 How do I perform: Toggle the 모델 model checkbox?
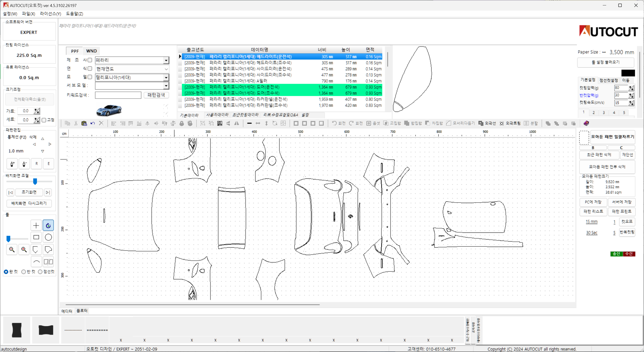(90, 77)
